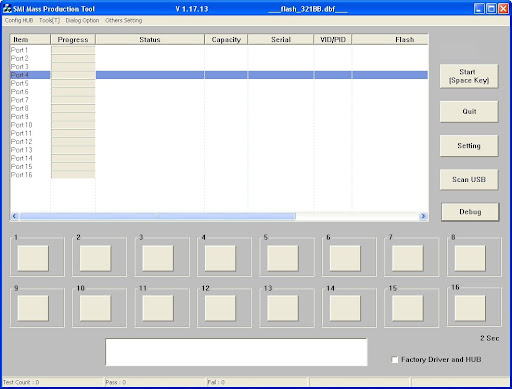Click the VID/PID column header
The image size is (512, 389).
coord(333,39)
